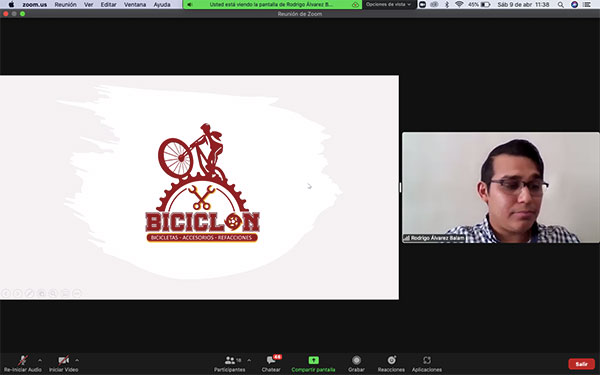Open the Aplicaciones panel
600x375 pixels.
tap(427, 364)
